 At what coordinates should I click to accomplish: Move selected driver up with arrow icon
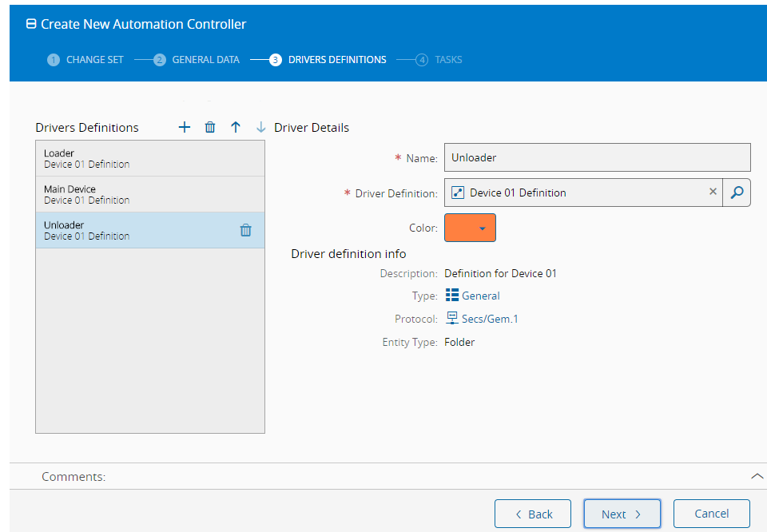point(236,128)
